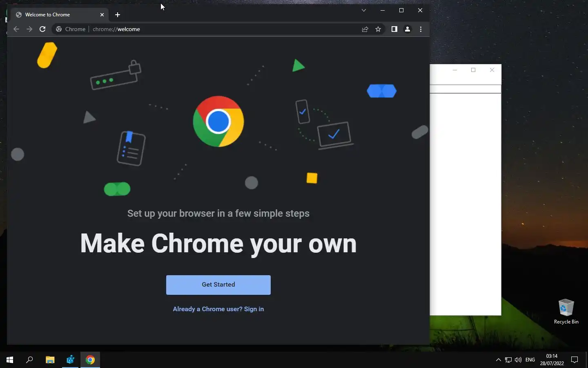Change the ENG input language

(530, 360)
